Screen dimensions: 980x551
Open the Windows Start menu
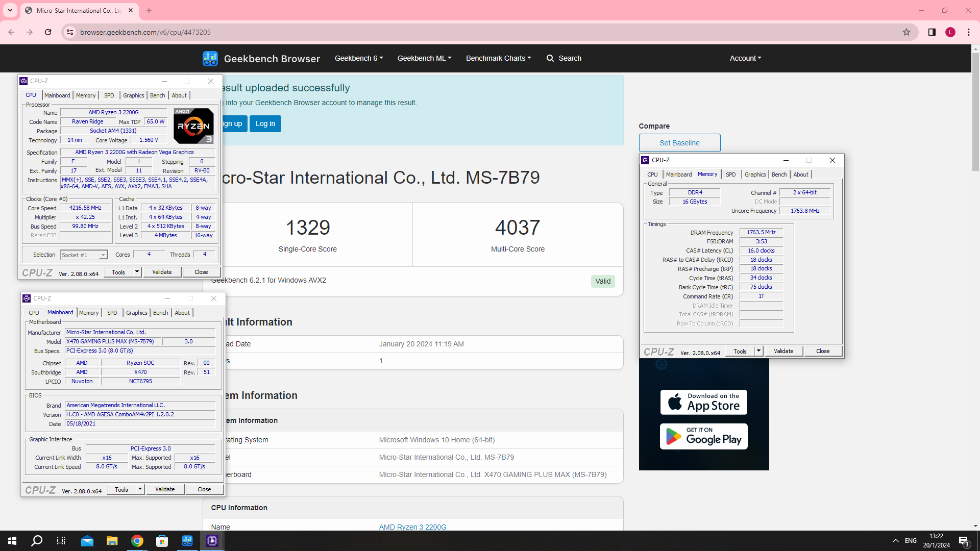coord(12,541)
